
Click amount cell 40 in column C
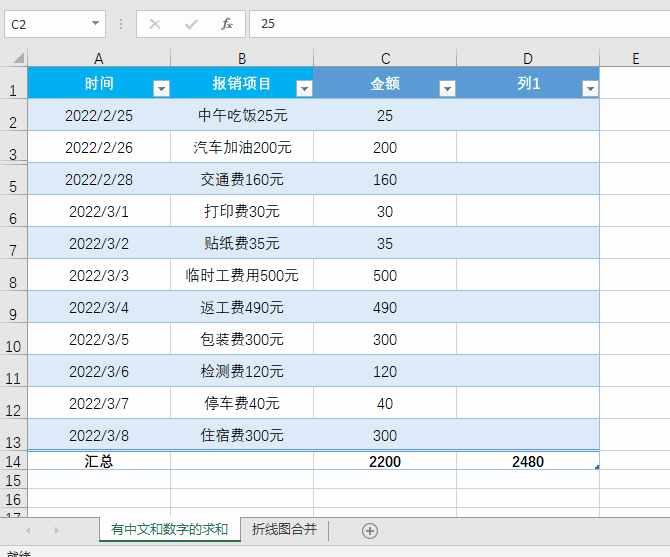point(385,404)
